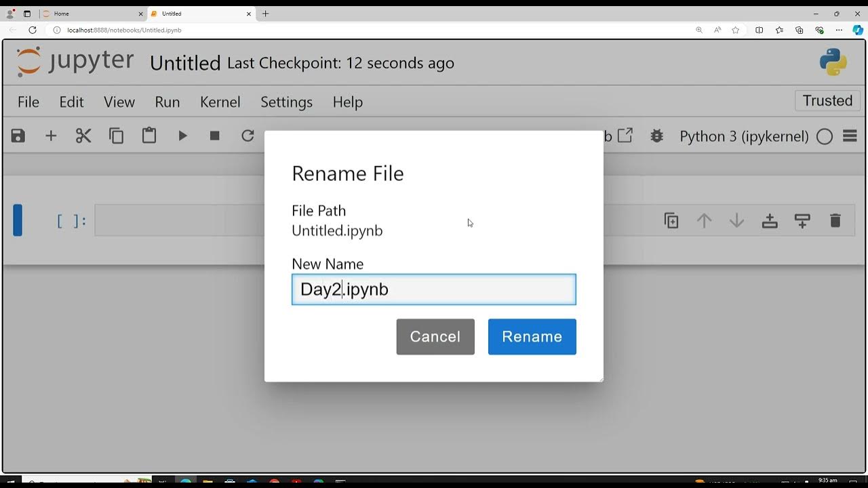The height and width of the screenshot is (488, 868).
Task: Cut selected cell using scissors icon
Action: pos(83,136)
